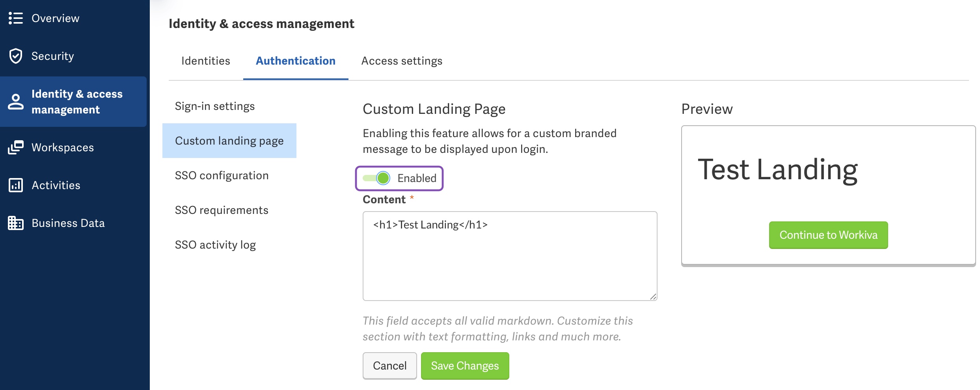Click the Content text area
The height and width of the screenshot is (390, 980).
(x=510, y=256)
